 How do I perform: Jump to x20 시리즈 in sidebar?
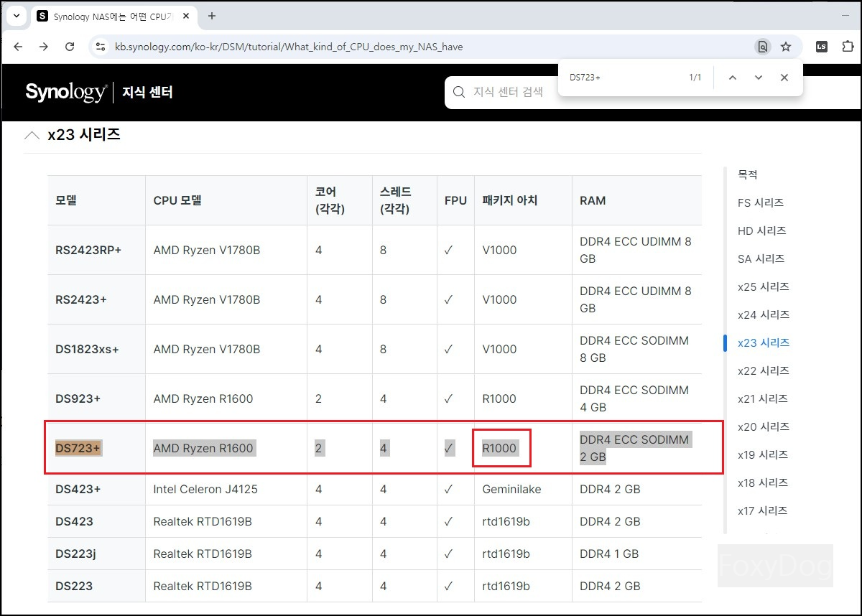click(763, 426)
